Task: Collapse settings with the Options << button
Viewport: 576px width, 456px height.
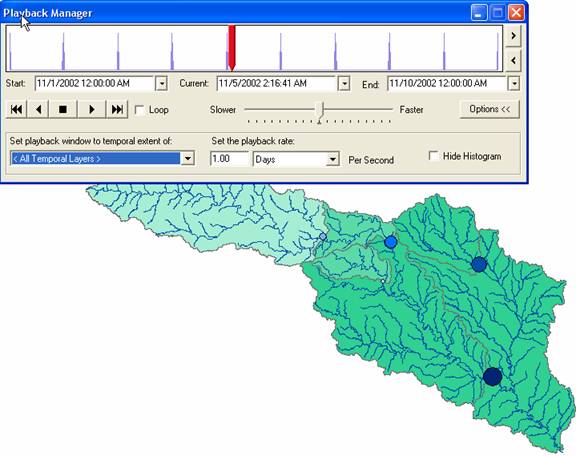Action: coord(490,109)
